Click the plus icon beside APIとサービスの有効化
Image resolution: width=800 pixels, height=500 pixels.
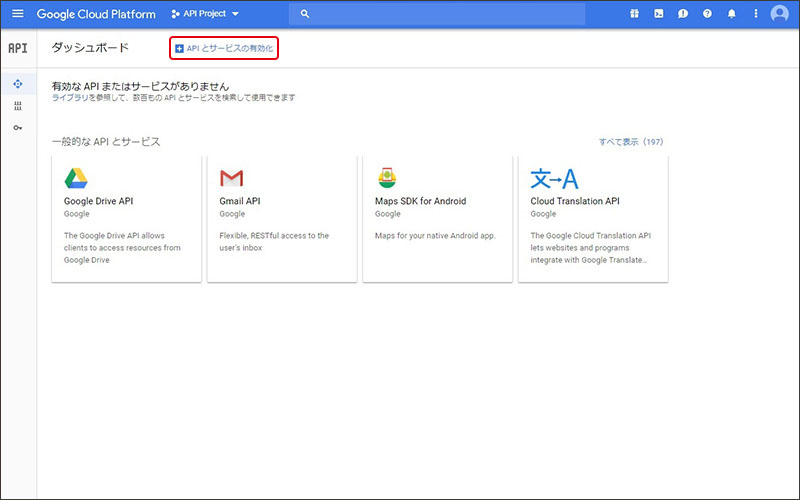179,48
